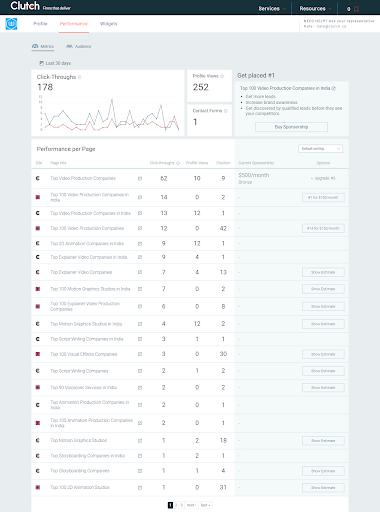380x512 pixels.
Task: Click the Top 100 Video Production Companies in India sponsorship title
Action: 285,88
